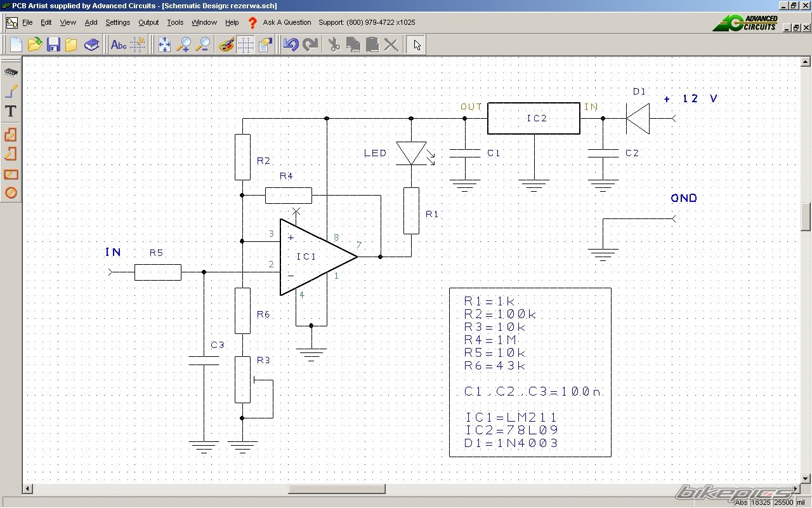Open the Output menu
Image resolution: width=812 pixels, height=508 pixels.
[x=148, y=22]
